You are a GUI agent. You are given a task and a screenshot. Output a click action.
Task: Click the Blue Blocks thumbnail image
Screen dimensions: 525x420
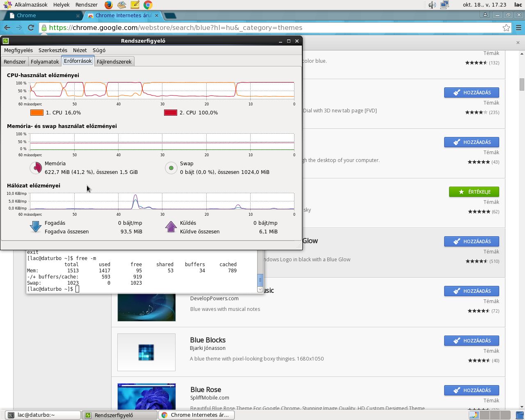[146, 352]
